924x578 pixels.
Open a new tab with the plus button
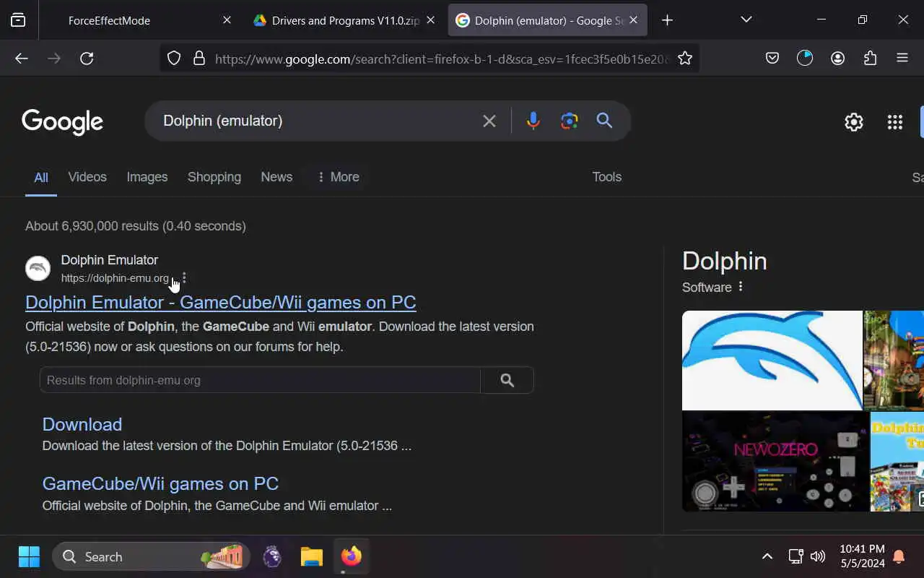pos(667,20)
